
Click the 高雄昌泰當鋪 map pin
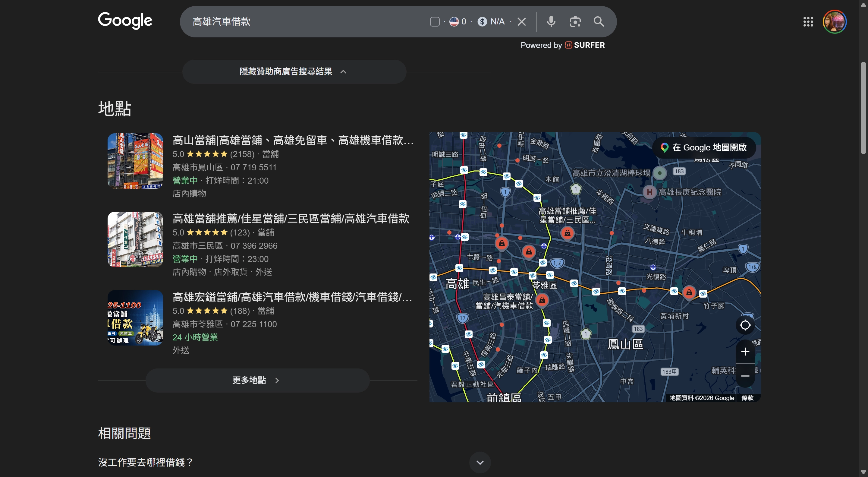542,300
